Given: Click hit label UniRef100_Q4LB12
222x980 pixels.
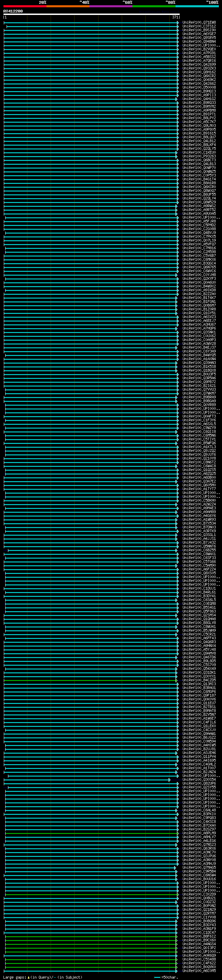Looking at the screenshot, I should pos(199,141).
